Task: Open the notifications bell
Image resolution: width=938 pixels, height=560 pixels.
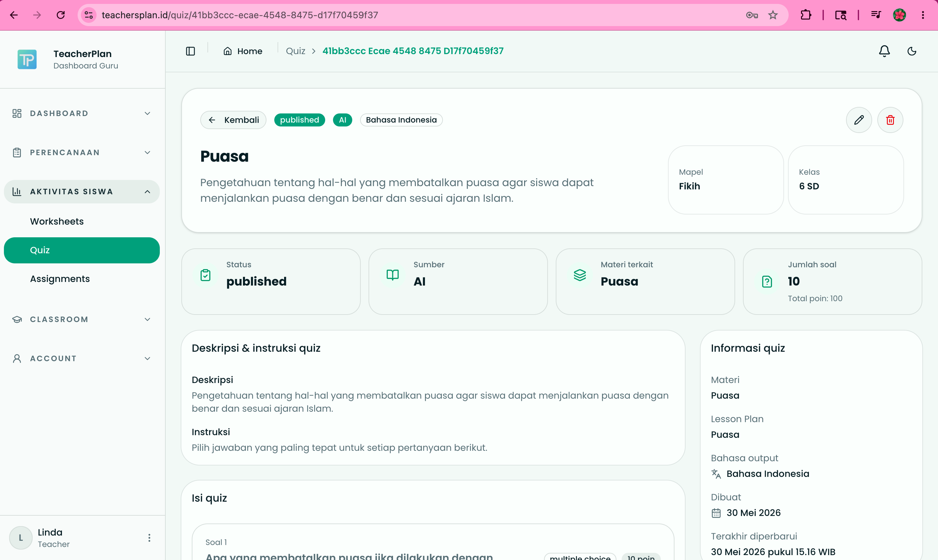Action: [x=885, y=51]
